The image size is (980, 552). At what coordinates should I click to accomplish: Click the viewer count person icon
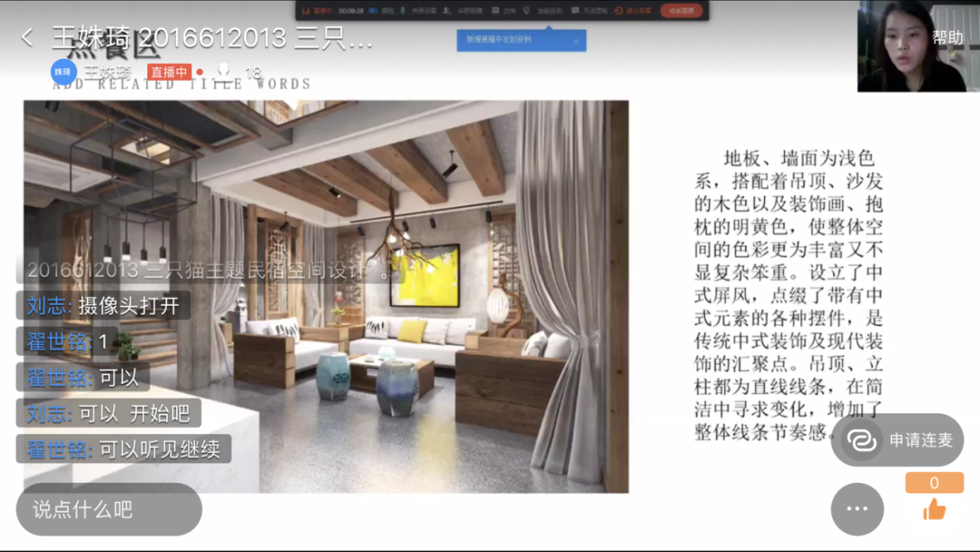pos(223,72)
